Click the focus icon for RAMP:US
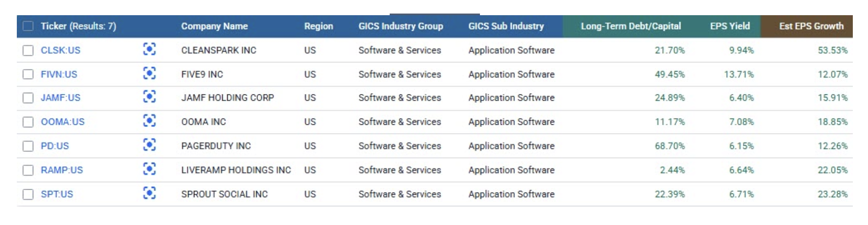Viewport: 868px width, 225px height. point(149,169)
